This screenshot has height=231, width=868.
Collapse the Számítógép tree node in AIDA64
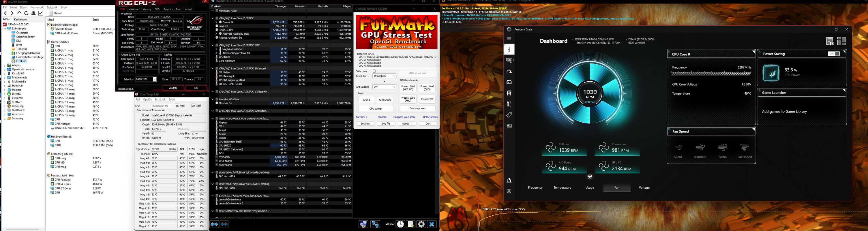5,29
